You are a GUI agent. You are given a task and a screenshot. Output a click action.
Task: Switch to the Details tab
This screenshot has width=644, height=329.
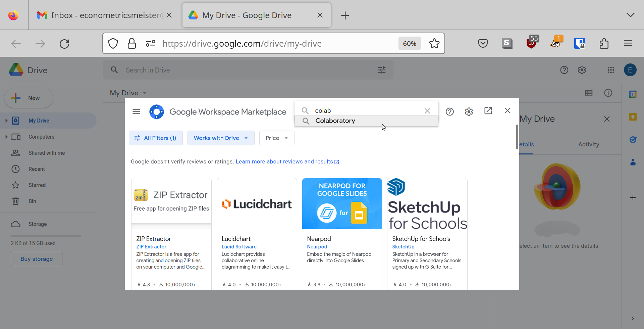click(526, 144)
